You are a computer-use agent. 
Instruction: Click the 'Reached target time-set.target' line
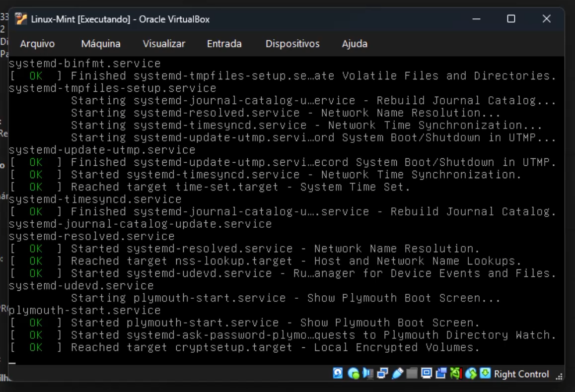(240, 187)
